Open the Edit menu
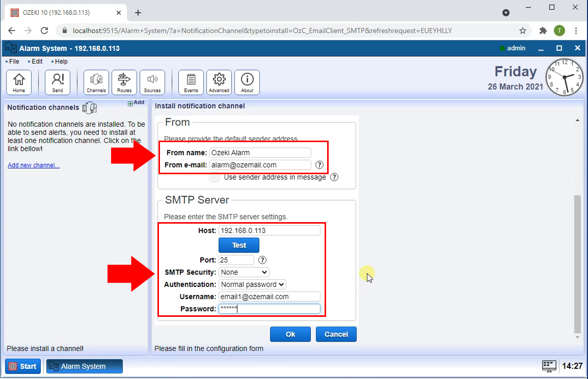 tap(37, 62)
